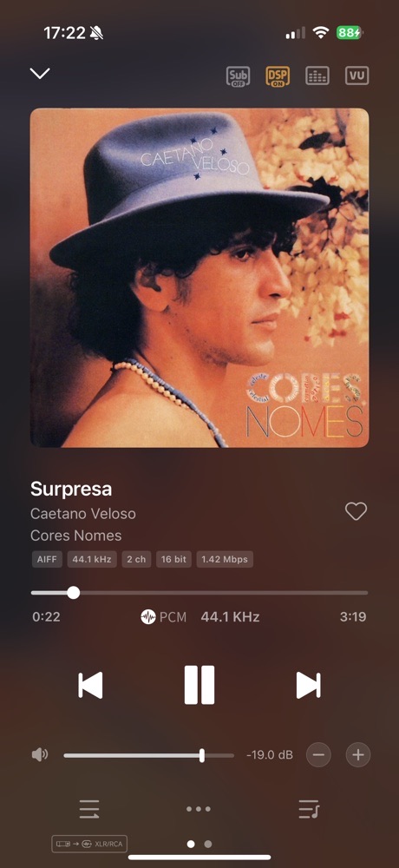399x868 pixels.
Task: Increase volume with the plus button
Action: click(358, 754)
